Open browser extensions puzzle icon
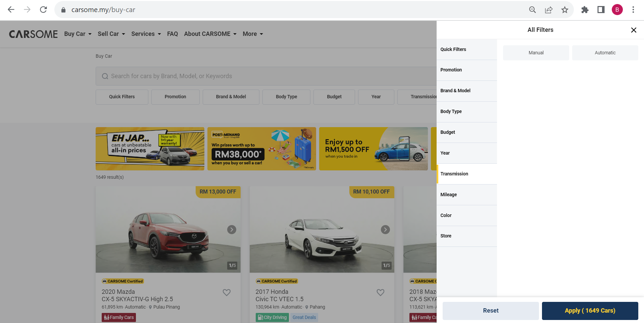 (x=585, y=10)
